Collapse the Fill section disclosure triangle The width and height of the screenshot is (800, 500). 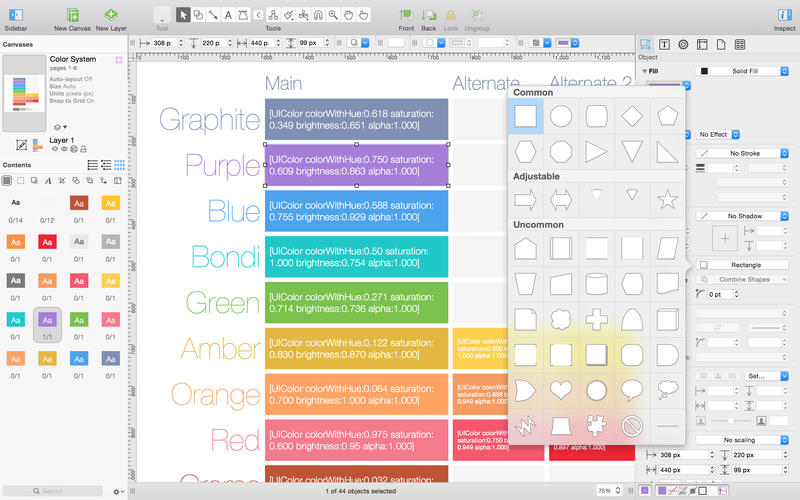point(642,71)
